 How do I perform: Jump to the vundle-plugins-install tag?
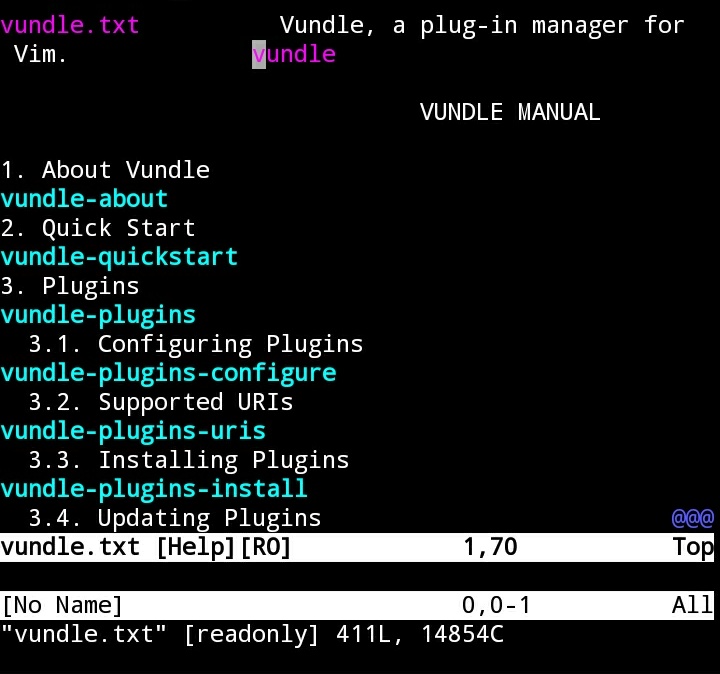[154, 489]
